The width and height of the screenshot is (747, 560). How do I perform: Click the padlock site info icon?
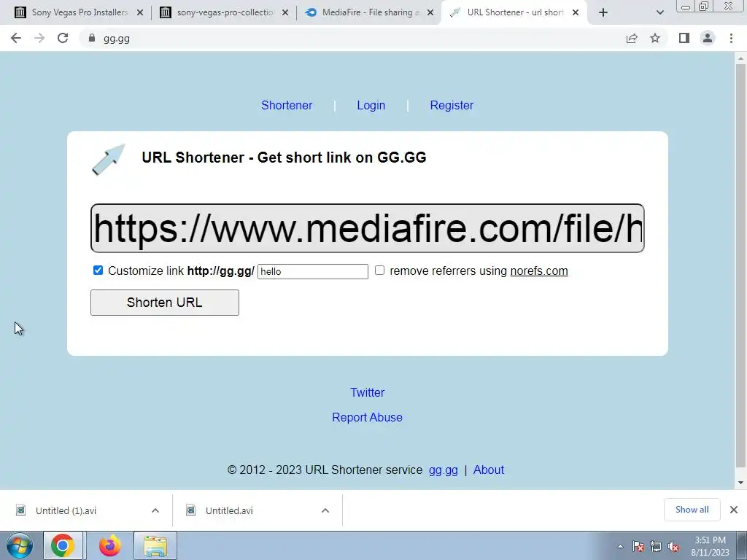pyautogui.click(x=91, y=38)
